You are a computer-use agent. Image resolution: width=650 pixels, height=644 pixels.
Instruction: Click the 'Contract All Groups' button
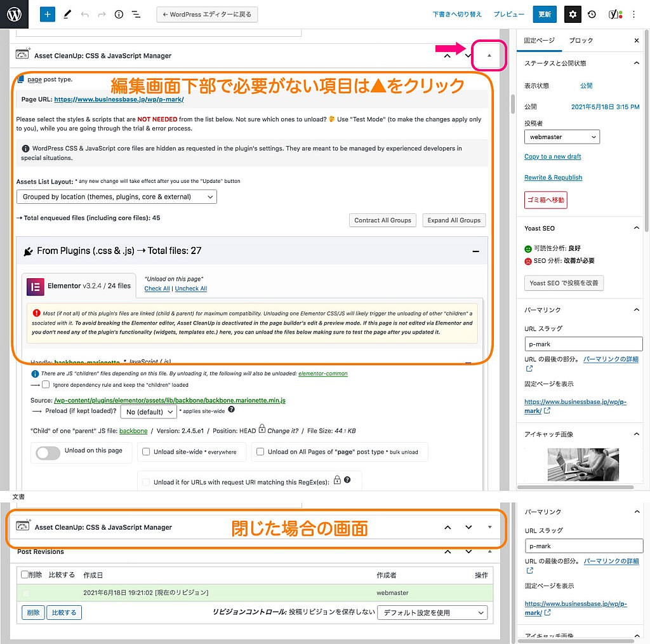tap(383, 220)
